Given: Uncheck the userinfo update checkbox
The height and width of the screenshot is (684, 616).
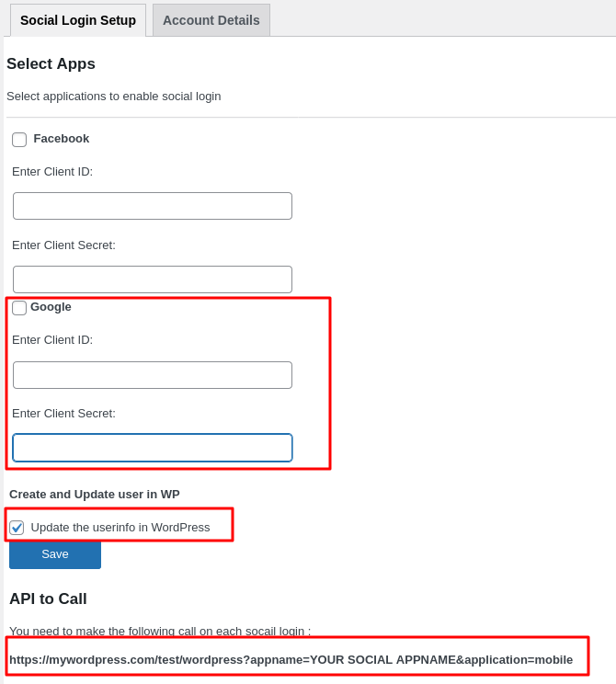Looking at the screenshot, I should [x=17, y=528].
